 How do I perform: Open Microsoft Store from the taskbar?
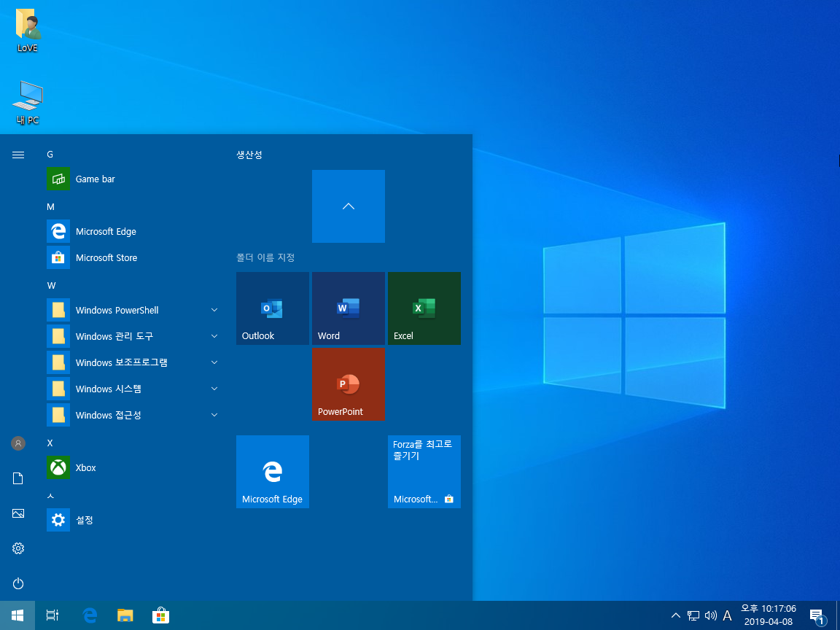click(x=160, y=615)
